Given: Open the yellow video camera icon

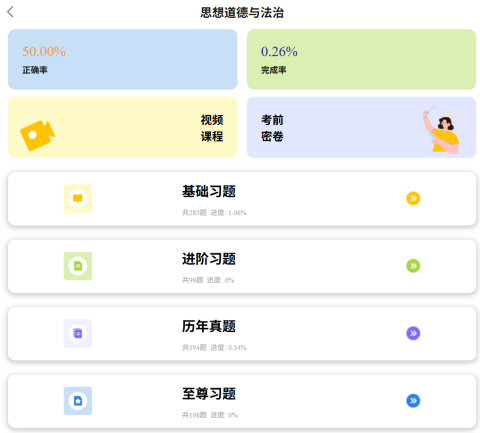Looking at the screenshot, I should [x=37, y=135].
